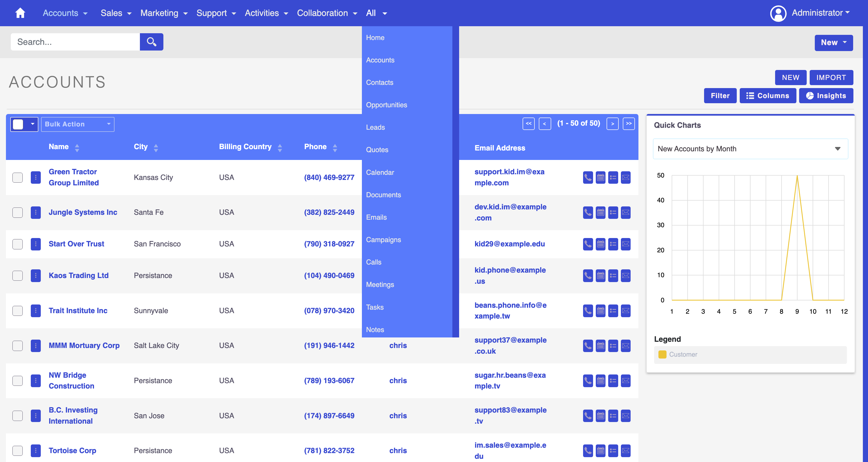Image resolution: width=868 pixels, height=462 pixels.
Task: Click the calendar icon on the Jungle Systems Inc row
Action: coord(600,212)
